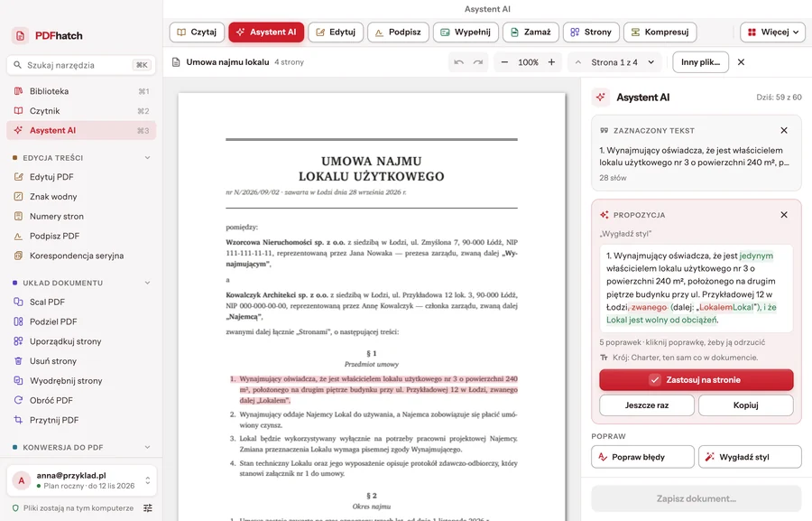Open the anna@przyklad.pl account switcher

81,480
